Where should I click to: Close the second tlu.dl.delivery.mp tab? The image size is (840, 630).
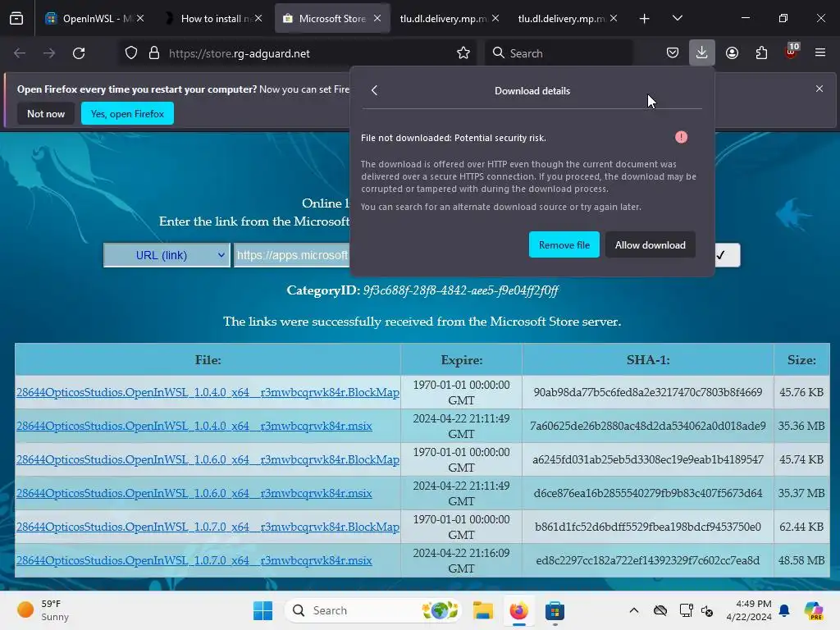(x=614, y=19)
